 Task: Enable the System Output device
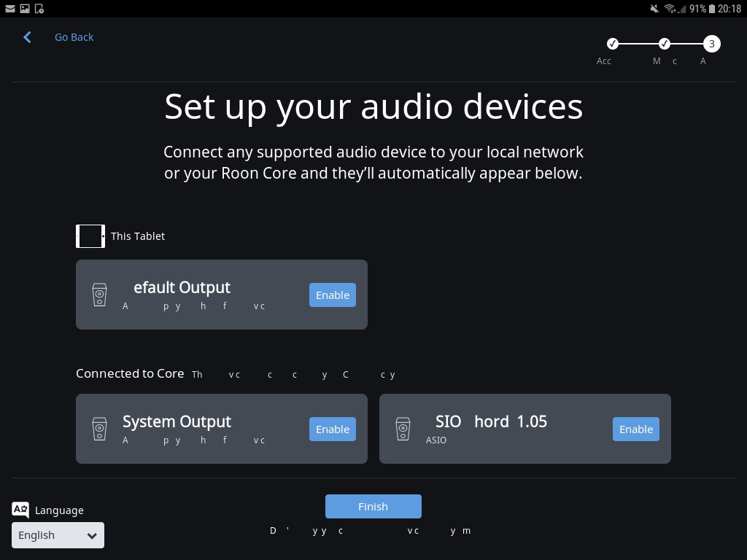click(332, 429)
